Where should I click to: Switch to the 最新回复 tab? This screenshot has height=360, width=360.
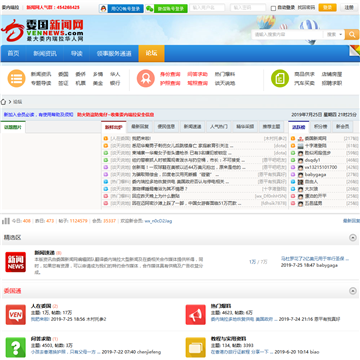coord(140,127)
